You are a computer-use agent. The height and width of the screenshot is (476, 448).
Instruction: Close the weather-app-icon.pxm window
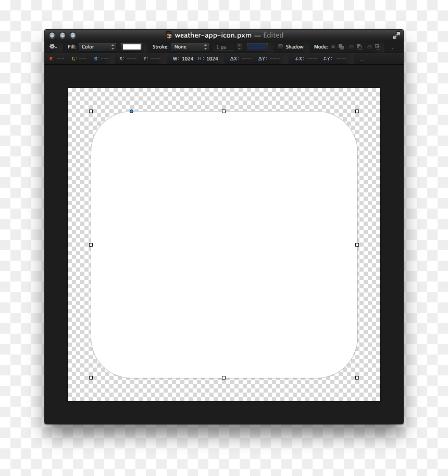tap(52, 35)
